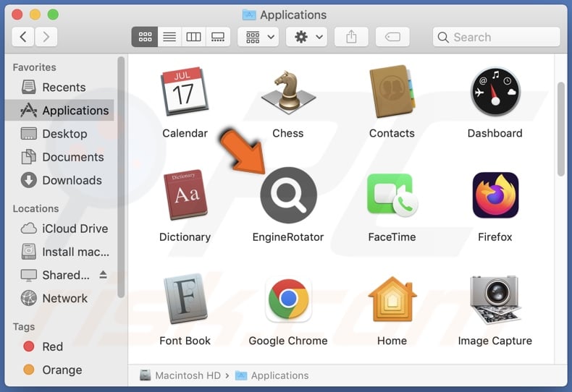Image resolution: width=572 pixels, height=392 pixels.
Task: Select the EngineRotator app icon
Action: click(288, 195)
